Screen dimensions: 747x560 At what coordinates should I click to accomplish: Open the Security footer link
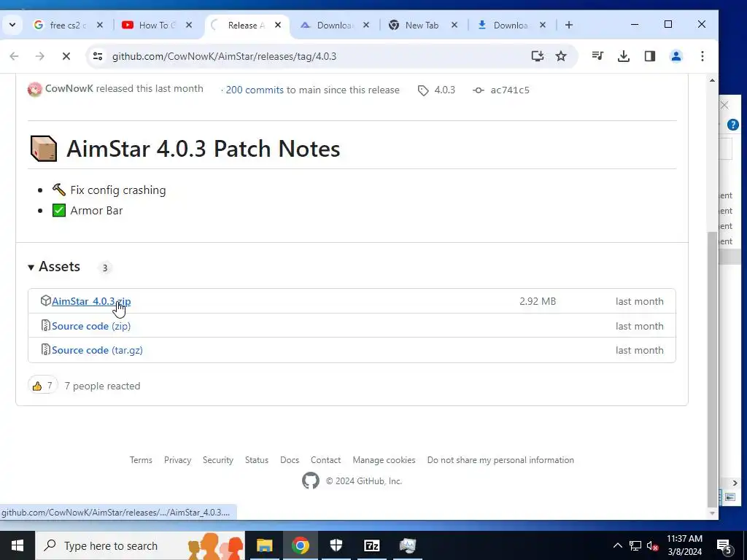(x=218, y=460)
